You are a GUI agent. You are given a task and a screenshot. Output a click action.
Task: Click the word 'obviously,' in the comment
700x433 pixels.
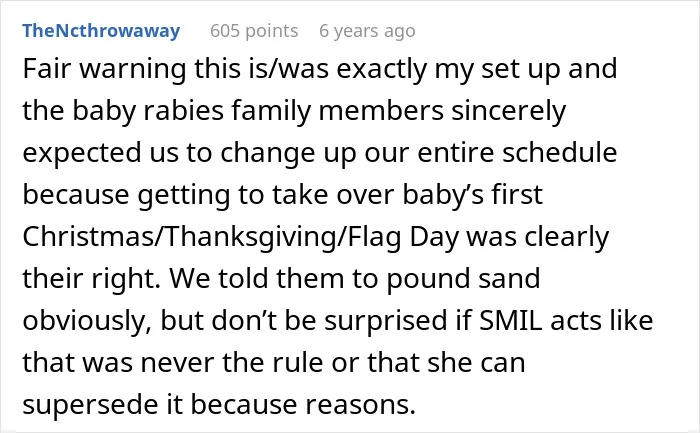(x=87, y=321)
